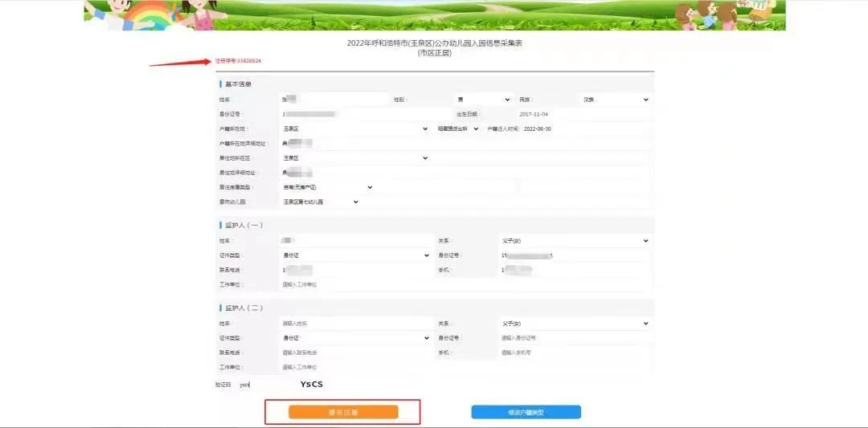Screen dimensions: 868x428
Task: Open guardian two's 证件类型 dropdown
Action: coord(354,338)
